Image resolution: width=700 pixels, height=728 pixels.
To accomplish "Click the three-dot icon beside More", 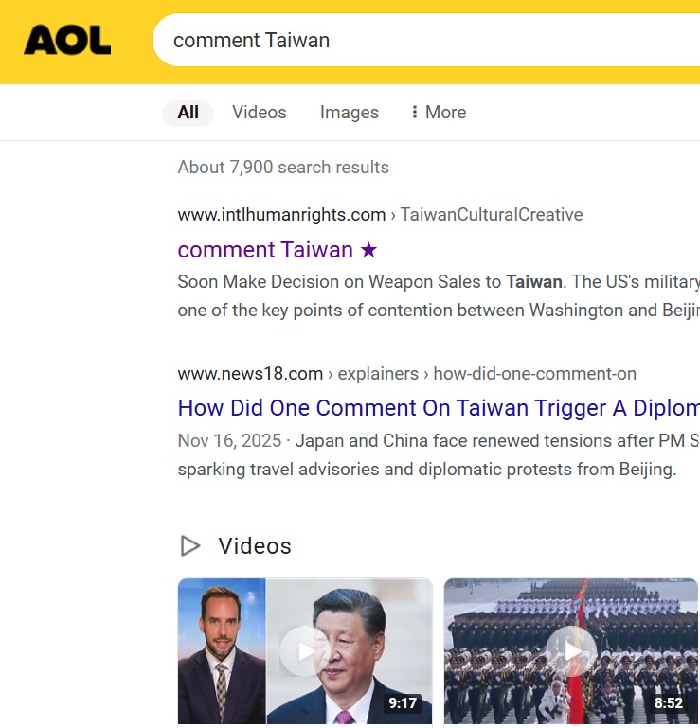I will pyautogui.click(x=414, y=112).
